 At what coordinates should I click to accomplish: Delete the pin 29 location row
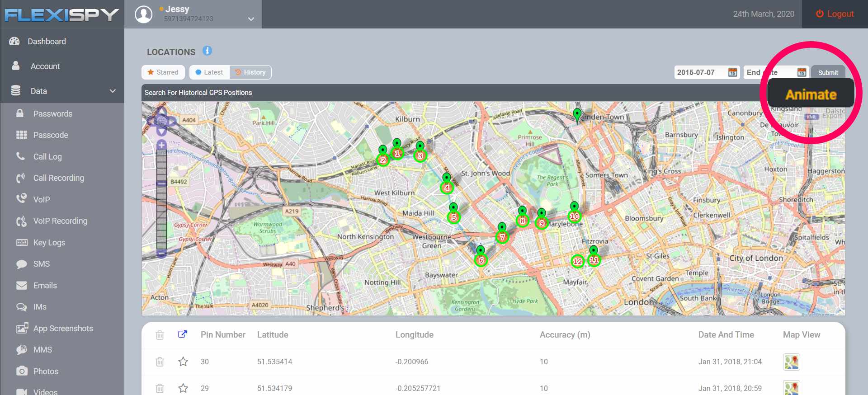click(x=160, y=388)
